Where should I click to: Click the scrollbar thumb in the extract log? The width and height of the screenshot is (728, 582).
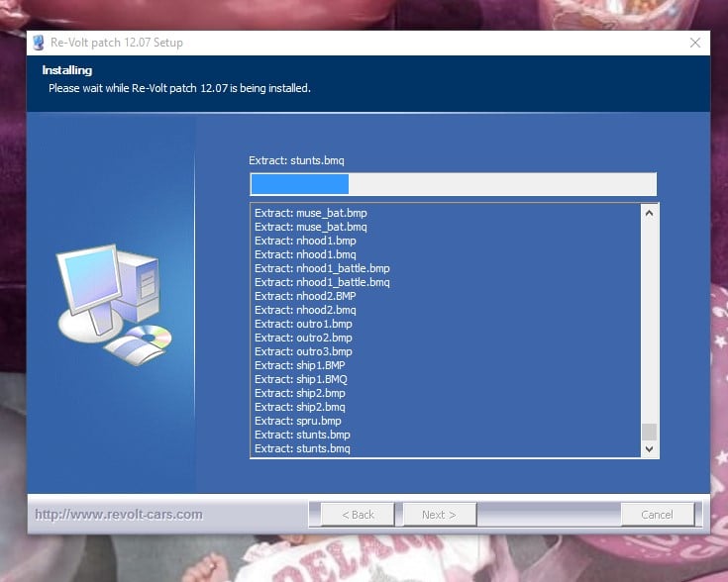tap(650, 432)
